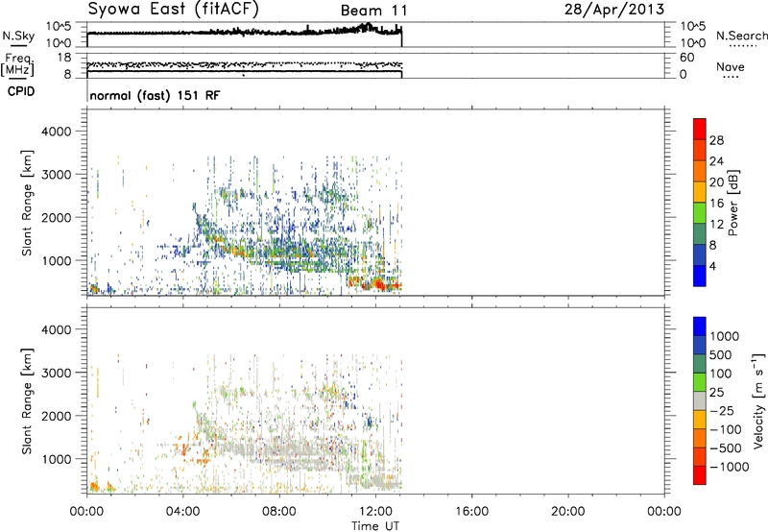Click the red top segment of Power colorbar
This screenshot has height=532, width=768.
pos(700,129)
